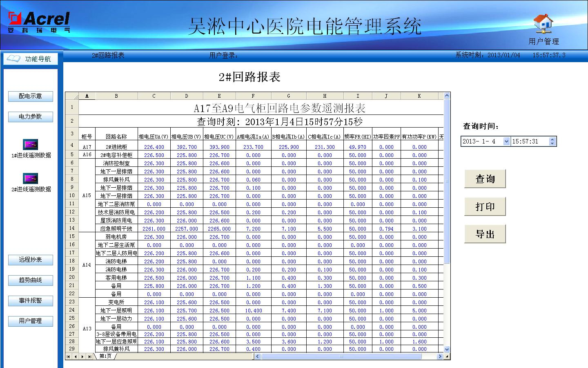Click the 消防控制室 cell
Screen dimensions: 588x368
point(116,163)
